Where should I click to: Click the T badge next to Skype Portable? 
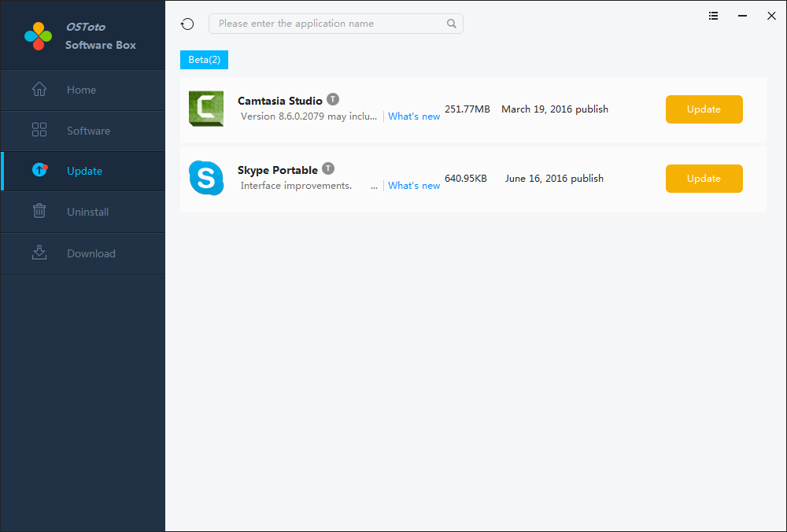328,168
